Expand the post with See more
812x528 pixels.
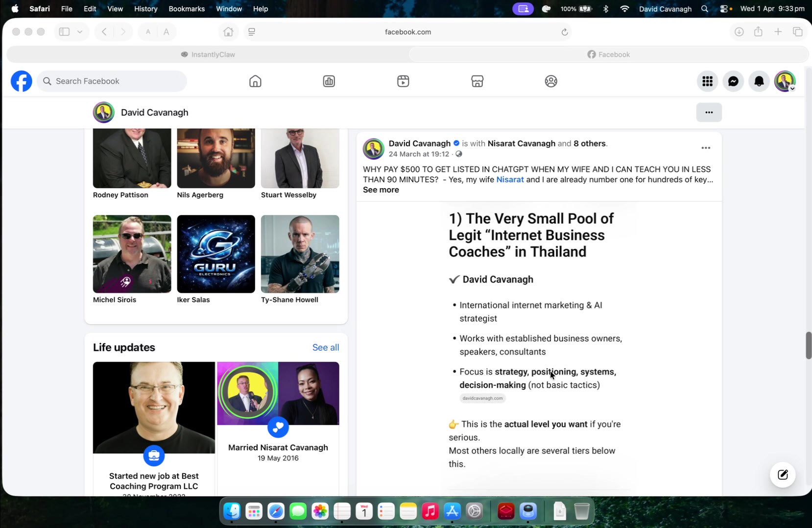click(x=381, y=190)
